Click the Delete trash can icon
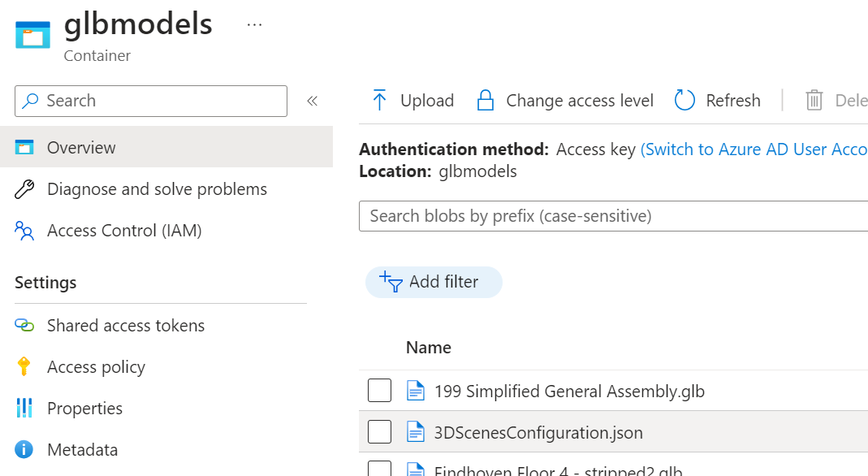868x476 pixels. pos(814,101)
